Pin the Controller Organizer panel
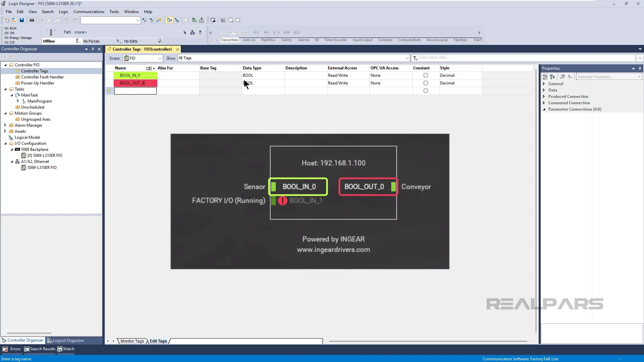The height and width of the screenshot is (362, 644). (93, 49)
